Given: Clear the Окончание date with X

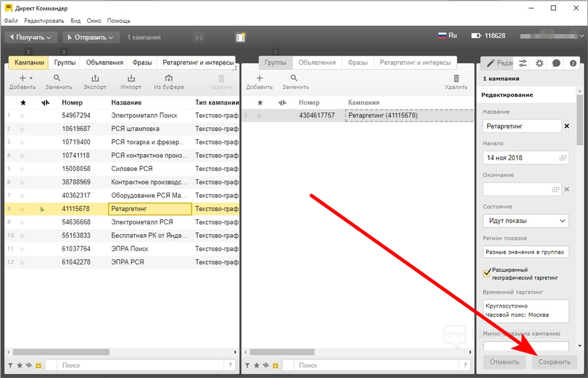Looking at the screenshot, I should click(566, 189).
